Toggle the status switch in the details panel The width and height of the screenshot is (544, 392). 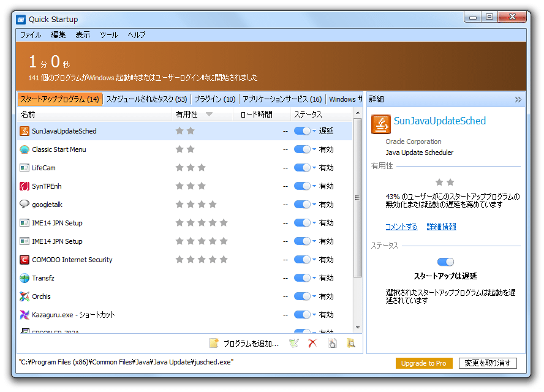[x=445, y=262]
